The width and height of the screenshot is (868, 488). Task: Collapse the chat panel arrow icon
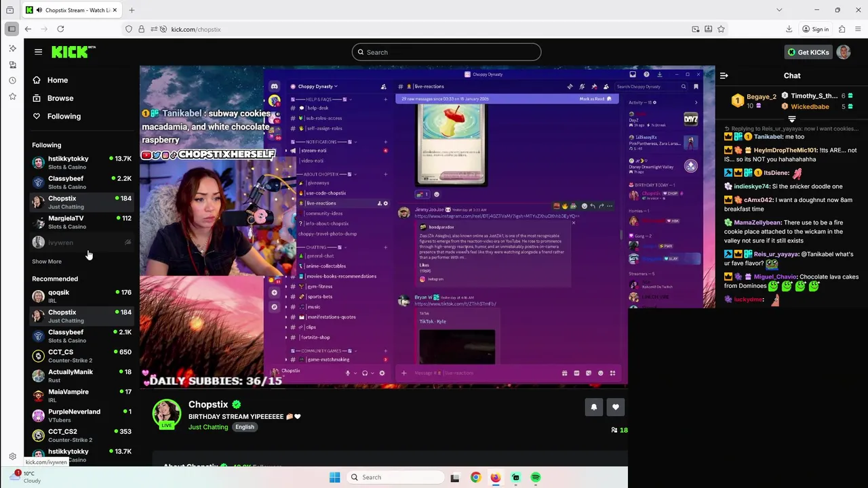point(724,76)
